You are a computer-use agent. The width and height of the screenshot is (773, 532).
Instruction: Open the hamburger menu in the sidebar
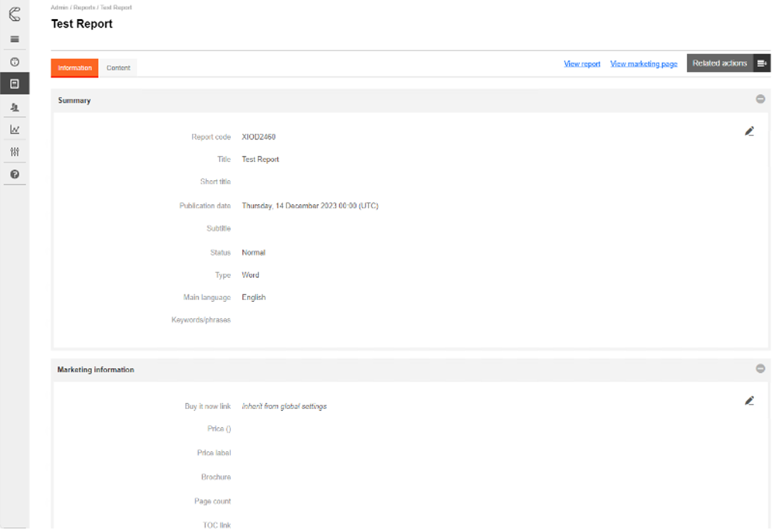click(x=14, y=39)
